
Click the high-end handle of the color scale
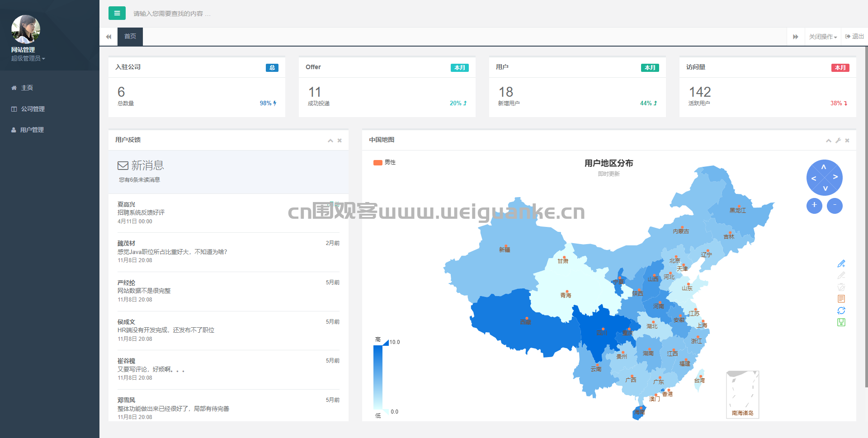386,343
